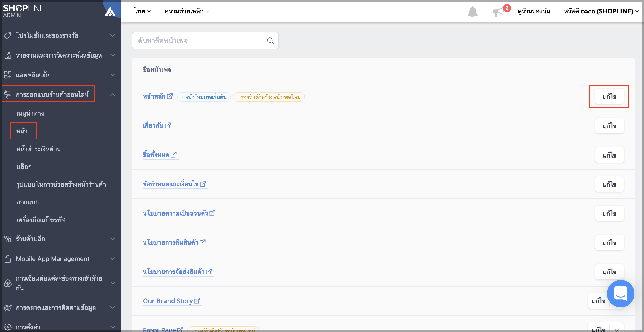Click the notification bell icon

[472, 11]
